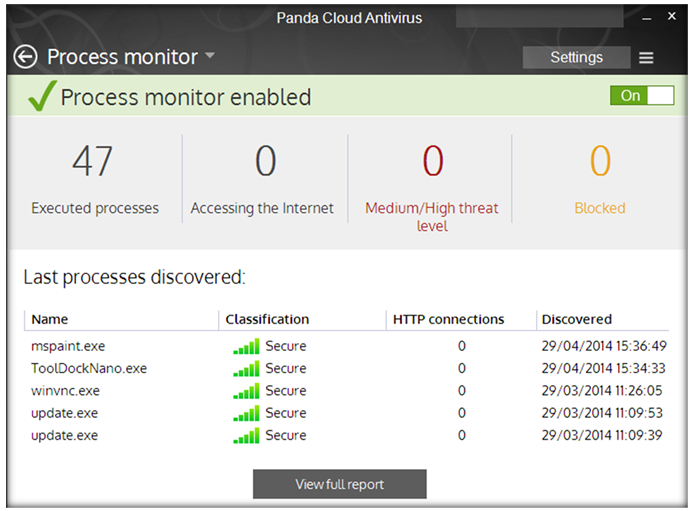691x511 pixels.
Task: Click the security bars icon for ToolDockNano.exe
Action: 246,369
